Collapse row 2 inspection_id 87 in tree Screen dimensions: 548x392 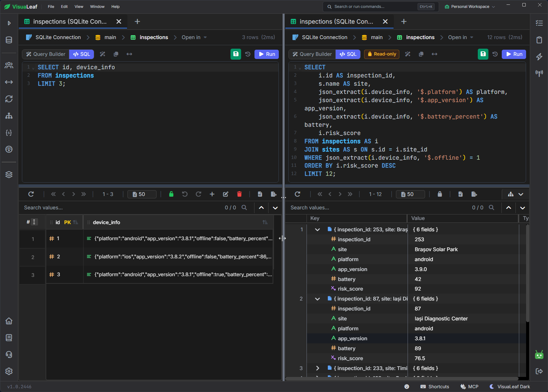click(317, 299)
